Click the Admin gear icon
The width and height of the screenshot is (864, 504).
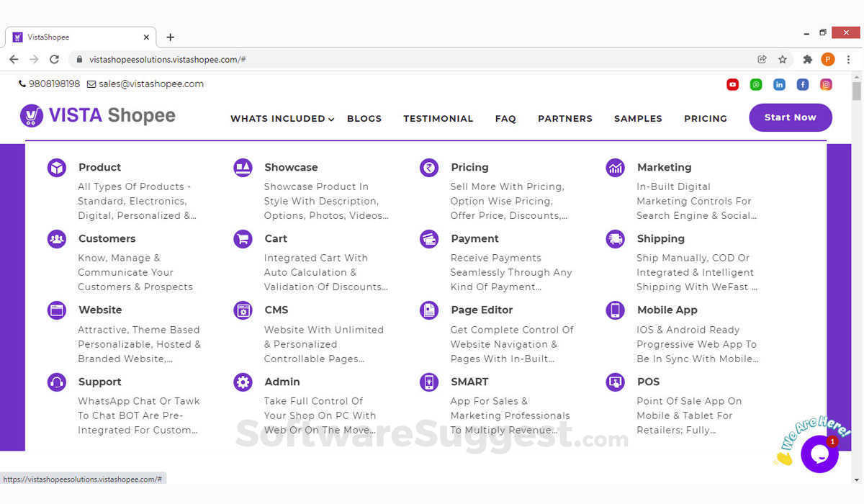pyautogui.click(x=243, y=382)
